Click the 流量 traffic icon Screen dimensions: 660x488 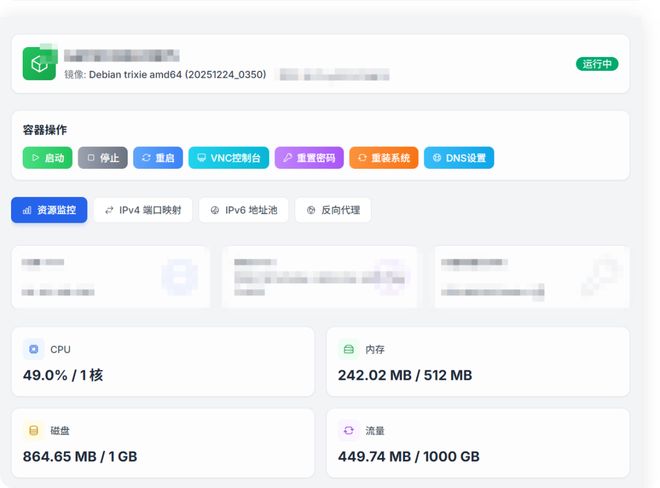(349, 430)
